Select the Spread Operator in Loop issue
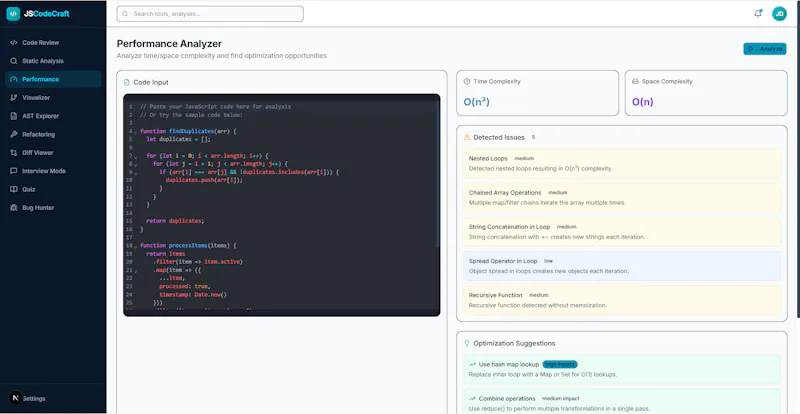 (621, 266)
